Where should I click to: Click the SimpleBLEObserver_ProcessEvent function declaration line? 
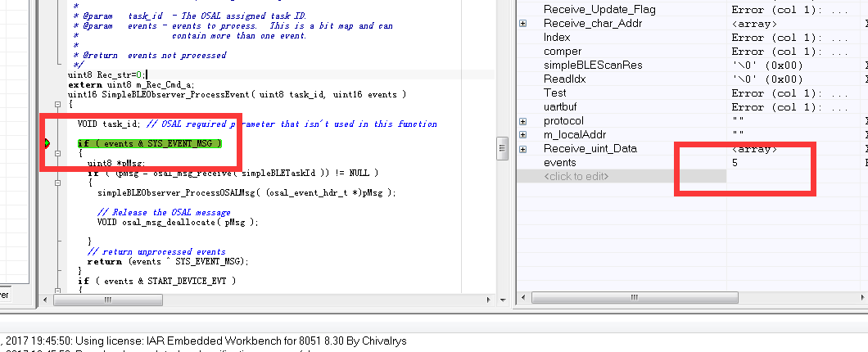coord(237,95)
